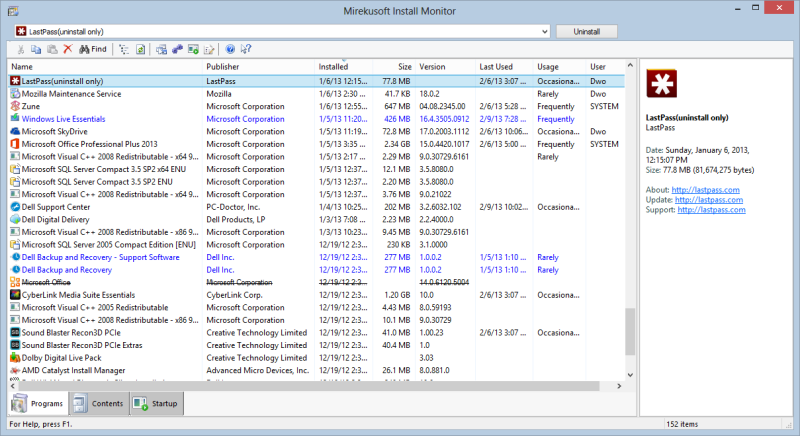Sort list by the Version column header
Image resolution: width=800 pixels, height=436 pixels.
[446, 67]
